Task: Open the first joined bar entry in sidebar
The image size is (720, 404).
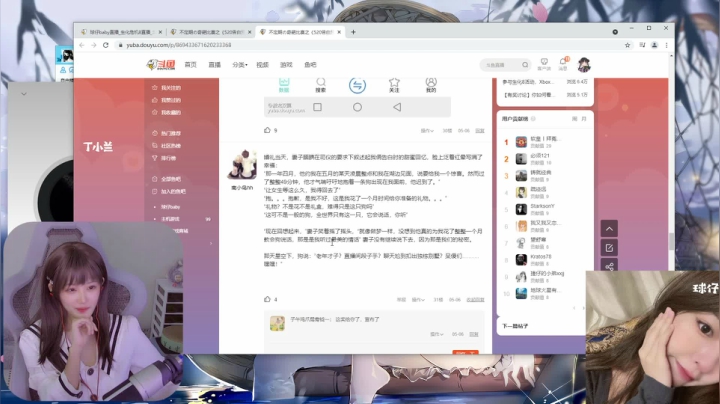Action: point(170,207)
